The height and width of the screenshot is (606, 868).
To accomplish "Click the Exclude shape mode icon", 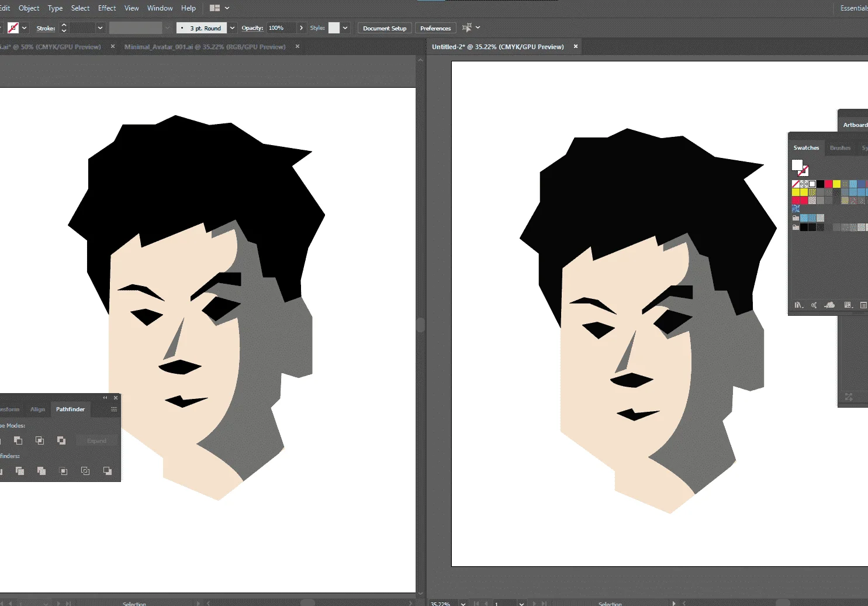I will [61, 440].
